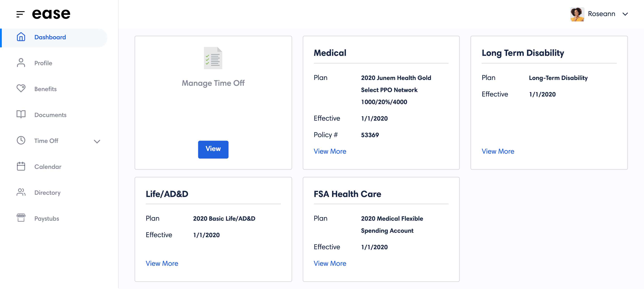Click the Documents book icon

point(21,114)
